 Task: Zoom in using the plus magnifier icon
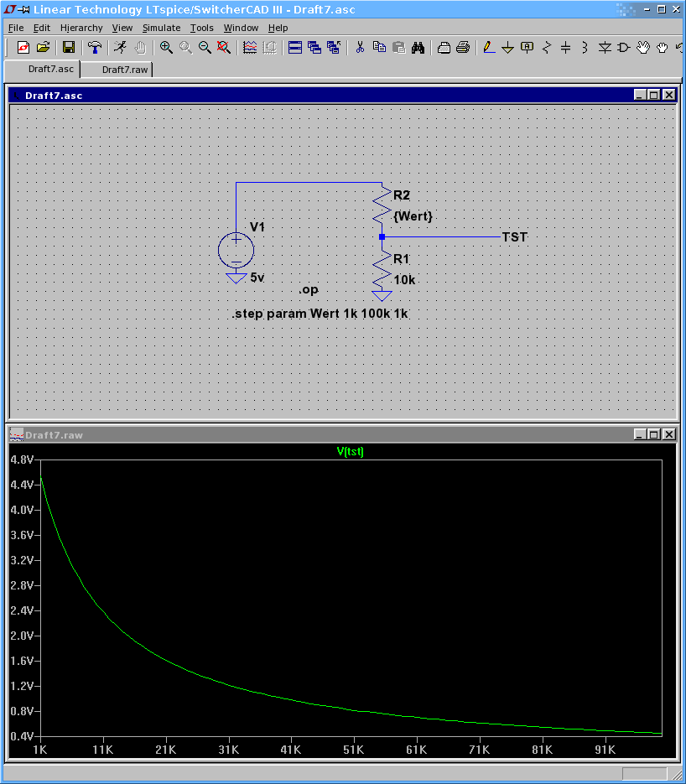click(x=166, y=48)
